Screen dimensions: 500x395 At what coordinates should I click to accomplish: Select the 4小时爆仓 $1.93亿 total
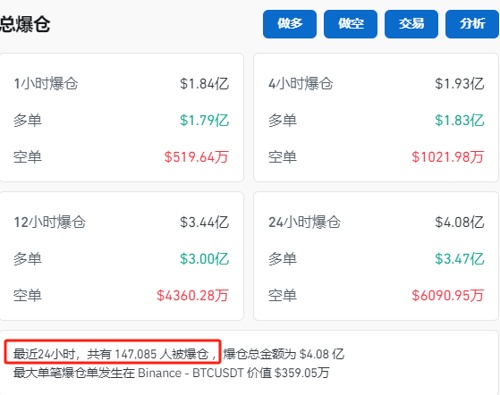coord(459,84)
